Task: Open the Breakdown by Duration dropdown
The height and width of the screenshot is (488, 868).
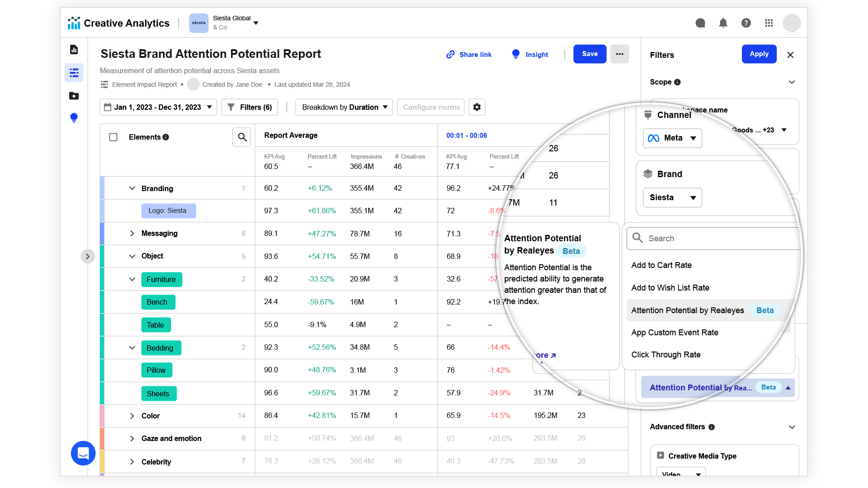Action: coord(344,107)
